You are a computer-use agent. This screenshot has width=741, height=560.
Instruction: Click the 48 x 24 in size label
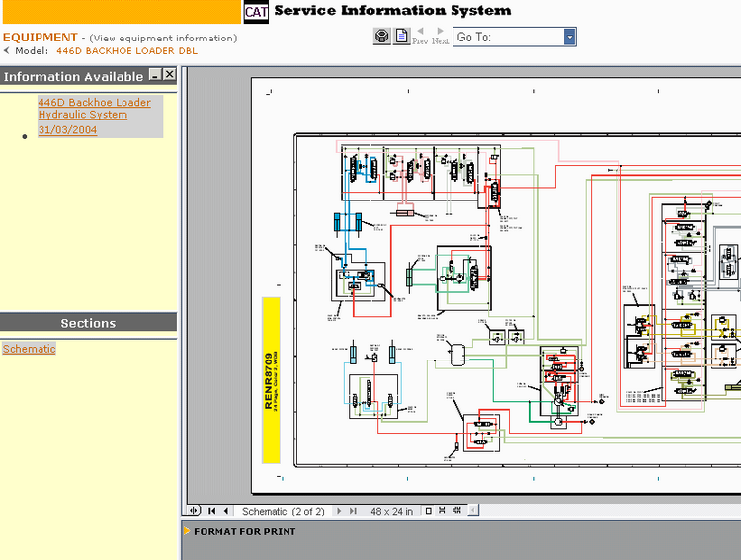(392, 512)
